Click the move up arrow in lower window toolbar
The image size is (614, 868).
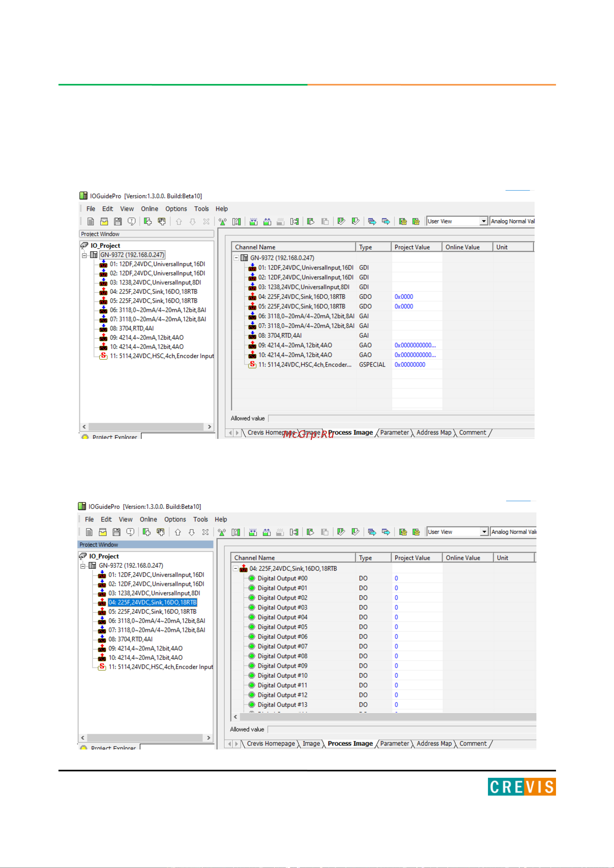tap(178, 532)
